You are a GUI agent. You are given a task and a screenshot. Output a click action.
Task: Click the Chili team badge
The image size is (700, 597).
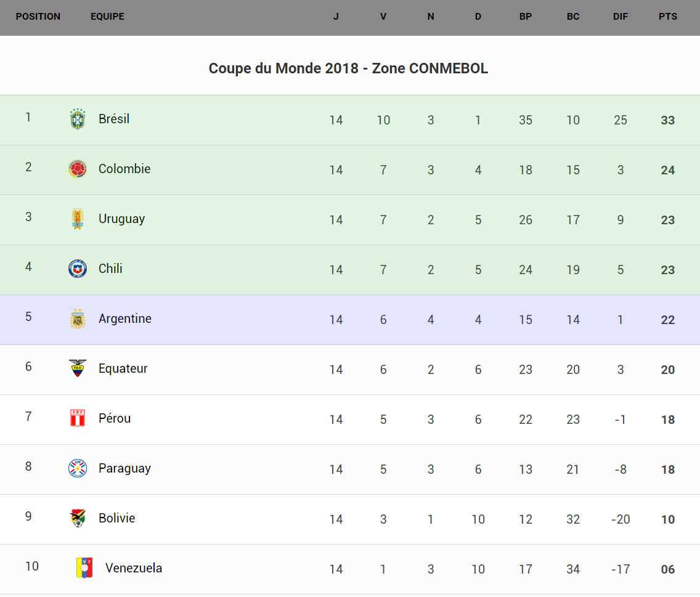tap(78, 269)
